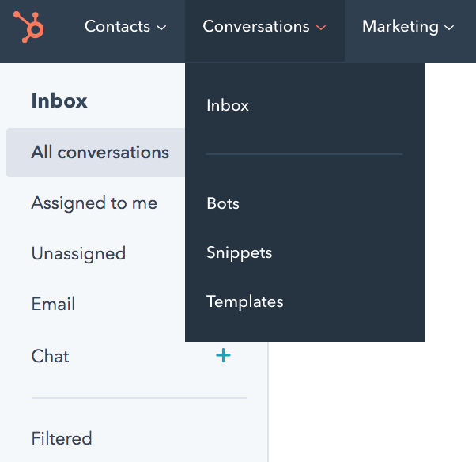Image resolution: width=476 pixels, height=462 pixels.
Task: Open the Contacts navigation menu
Action: coord(125,27)
